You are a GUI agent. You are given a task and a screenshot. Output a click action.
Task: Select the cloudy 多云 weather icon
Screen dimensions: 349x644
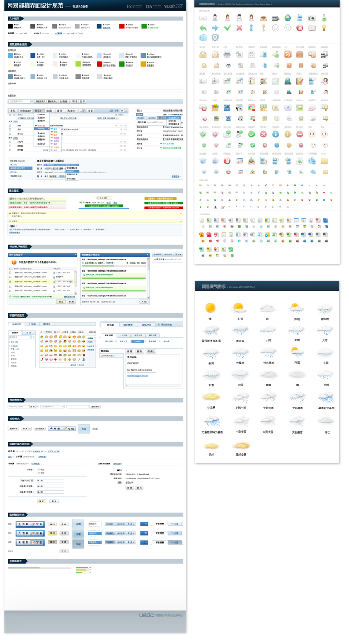tap(239, 308)
